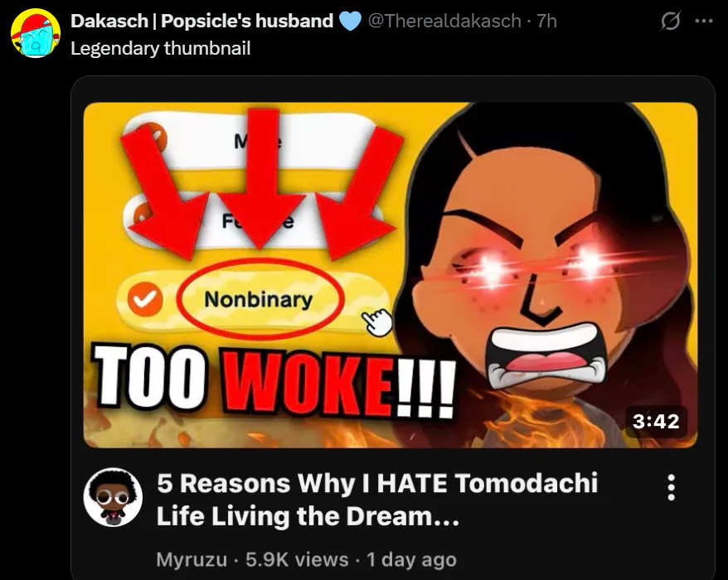This screenshot has height=580, width=728.
Task: Click the blue heart next to display name
Action: click(350, 22)
